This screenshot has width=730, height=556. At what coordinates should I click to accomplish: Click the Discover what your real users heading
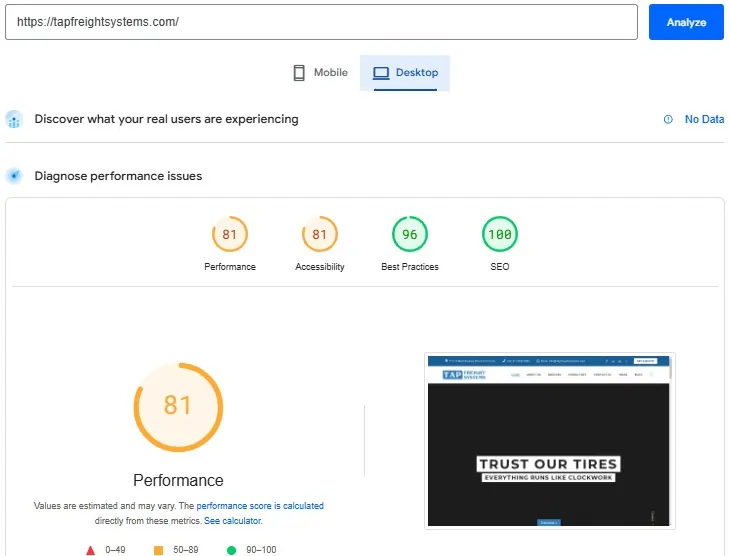tap(166, 119)
